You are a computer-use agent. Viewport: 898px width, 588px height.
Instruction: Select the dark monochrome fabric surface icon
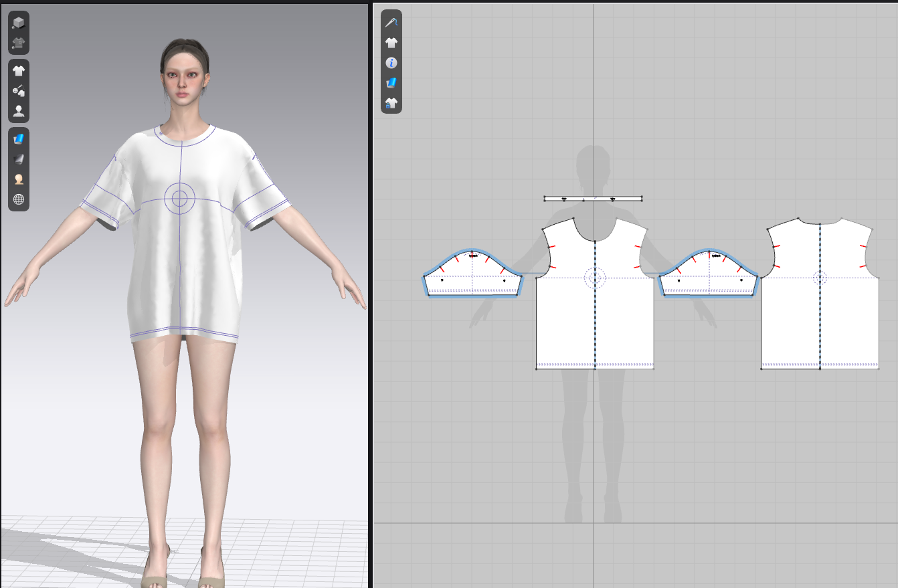(19, 159)
